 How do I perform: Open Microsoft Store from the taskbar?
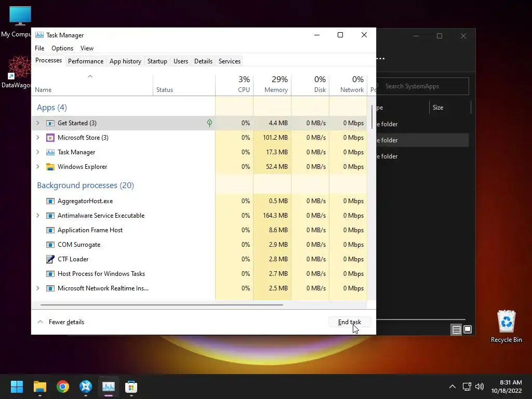tap(131, 387)
